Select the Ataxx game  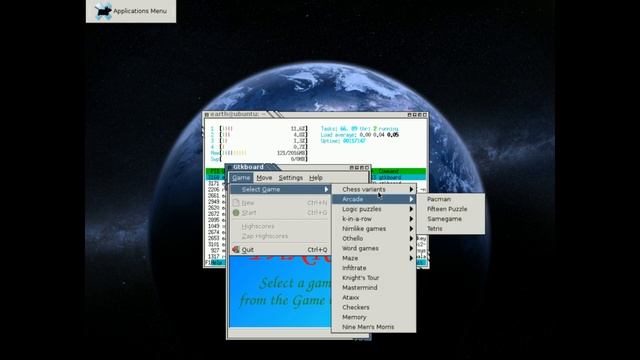pyautogui.click(x=374, y=298)
